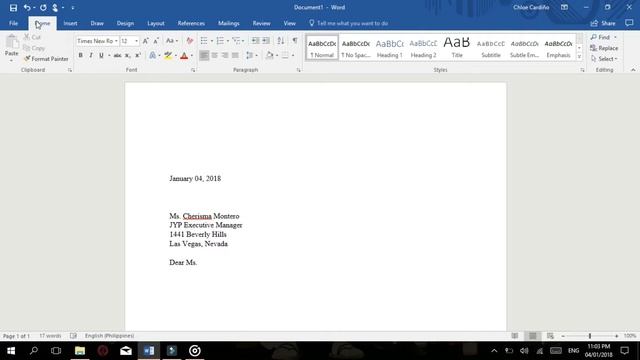
Task: Switch to the Review tab
Action: pyautogui.click(x=261, y=23)
